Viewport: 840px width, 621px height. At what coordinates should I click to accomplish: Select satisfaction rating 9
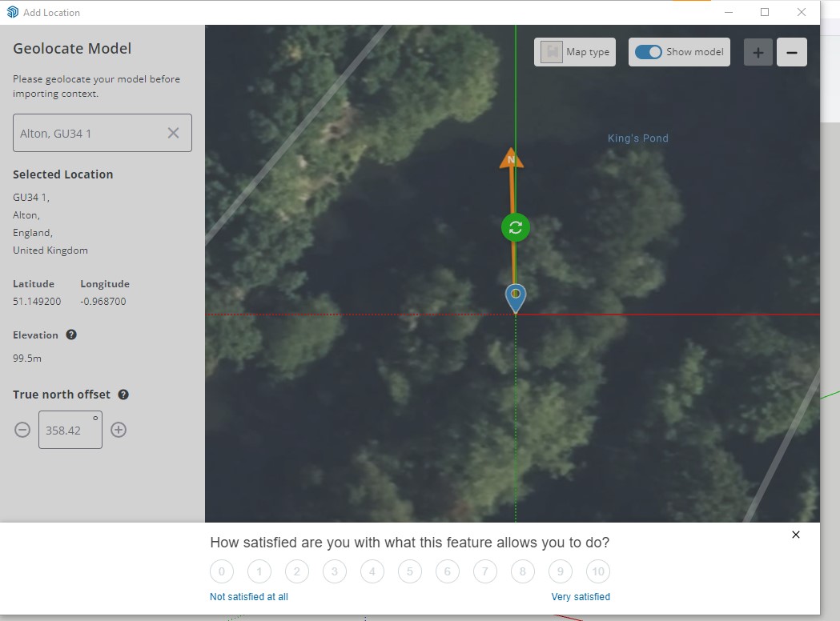(x=561, y=571)
